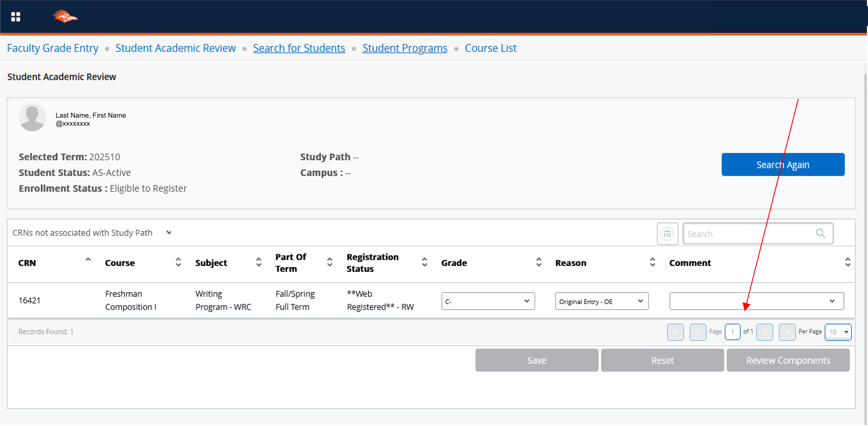Sort by the Subject column arrows
868x426 pixels.
258,262
